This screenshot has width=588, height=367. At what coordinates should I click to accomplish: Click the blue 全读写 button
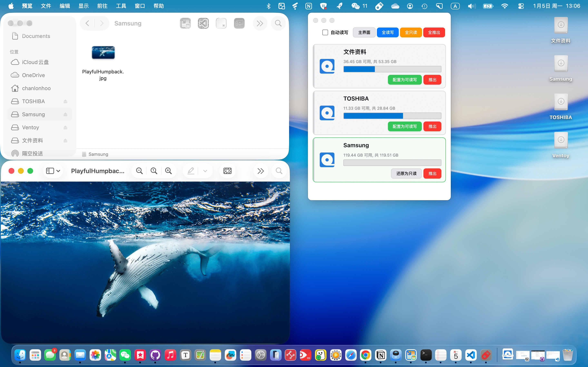click(x=387, y=32)
